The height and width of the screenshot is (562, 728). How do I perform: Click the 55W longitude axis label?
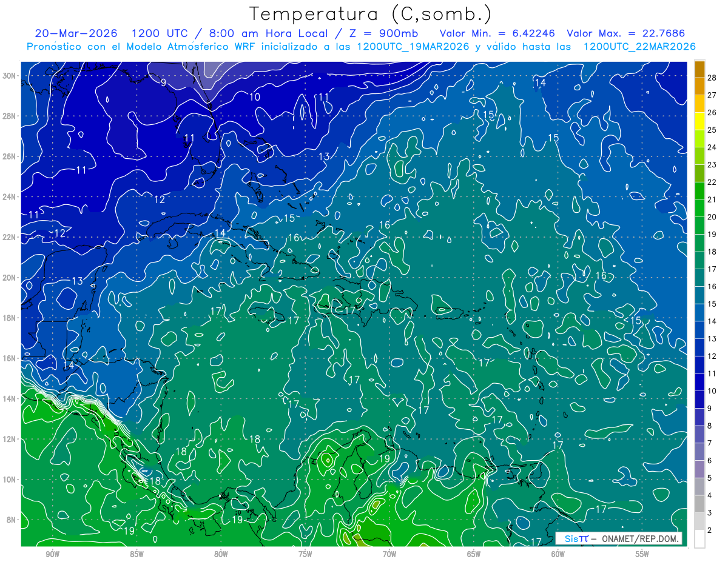(642, 554)
